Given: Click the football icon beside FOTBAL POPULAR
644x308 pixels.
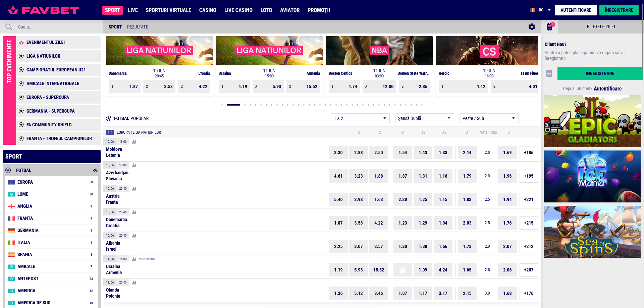Looking at the screenshot, I should [109, 118].
